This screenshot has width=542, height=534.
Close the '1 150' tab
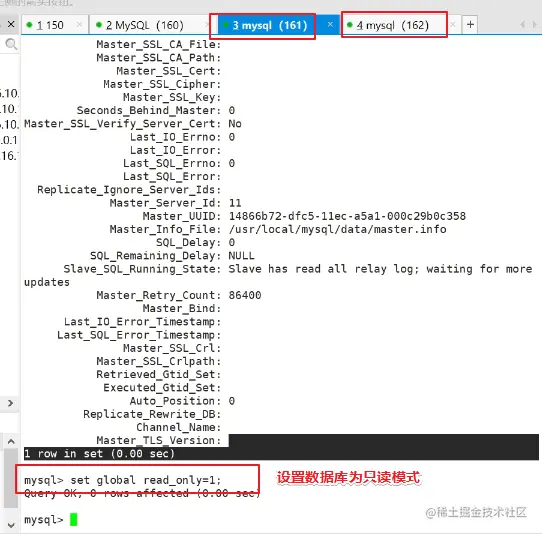pyautogui.click(x=80, y=25)
